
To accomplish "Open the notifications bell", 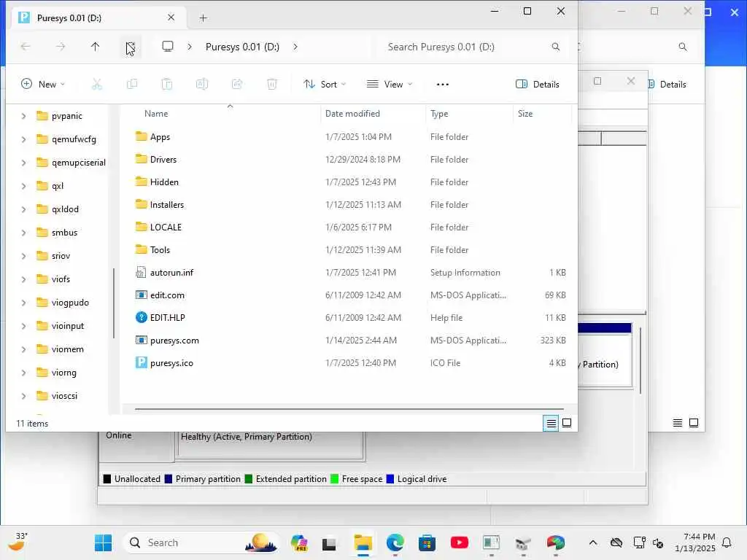I will pyautogui.click(x=727, y=542).
